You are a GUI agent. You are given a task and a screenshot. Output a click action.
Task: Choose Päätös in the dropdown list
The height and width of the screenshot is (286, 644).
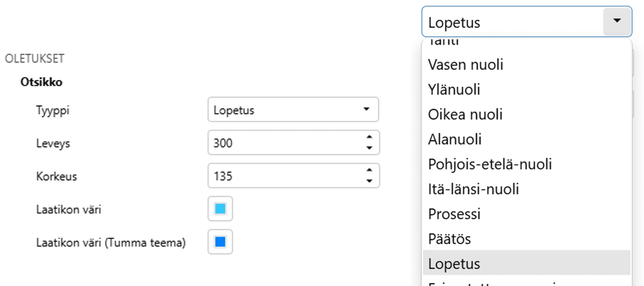[x=449, y=239]
